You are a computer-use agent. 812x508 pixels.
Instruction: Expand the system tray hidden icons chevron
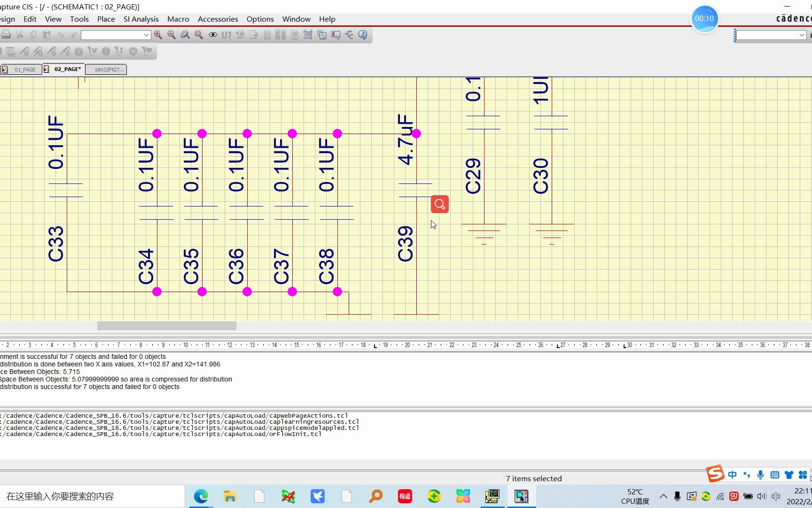[x=663, y=496]
